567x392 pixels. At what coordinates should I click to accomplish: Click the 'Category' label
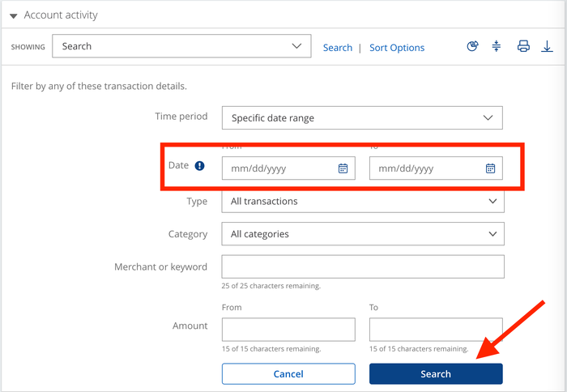[188, 234]
